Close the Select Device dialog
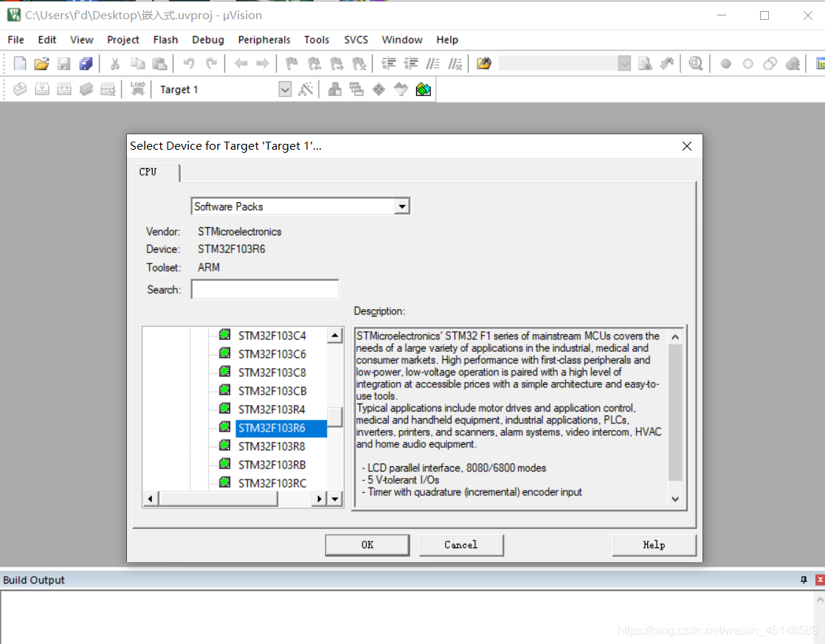Image resolution: width=825 pixels, height=644 pixels. tap(686, 146)
